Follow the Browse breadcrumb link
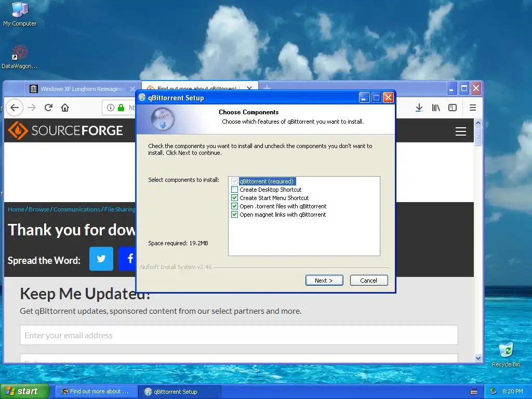The image size is (532, 399). click(38, 209)
